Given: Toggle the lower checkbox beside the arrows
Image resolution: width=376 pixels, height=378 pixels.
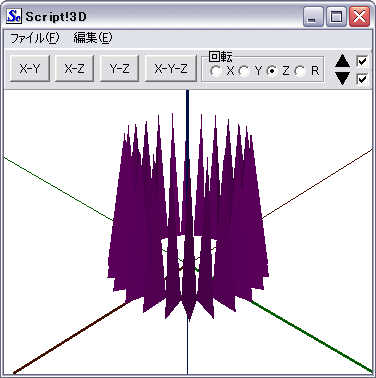Looking at the screenshot, I should (x=362, y=79).
